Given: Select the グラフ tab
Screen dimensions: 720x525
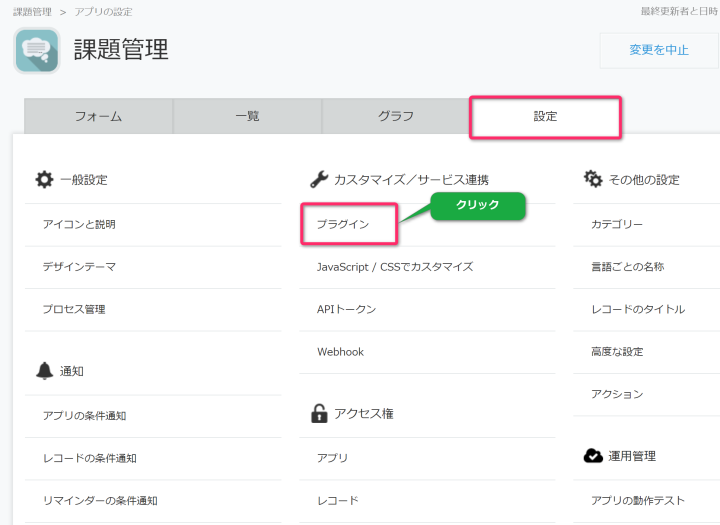Looking at the screenshot, I should point(396,116).
